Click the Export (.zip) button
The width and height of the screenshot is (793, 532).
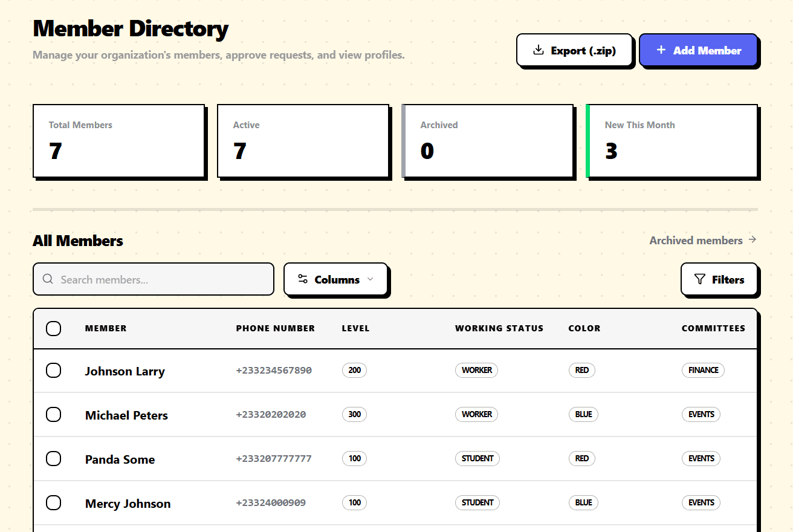pos(574,50)
